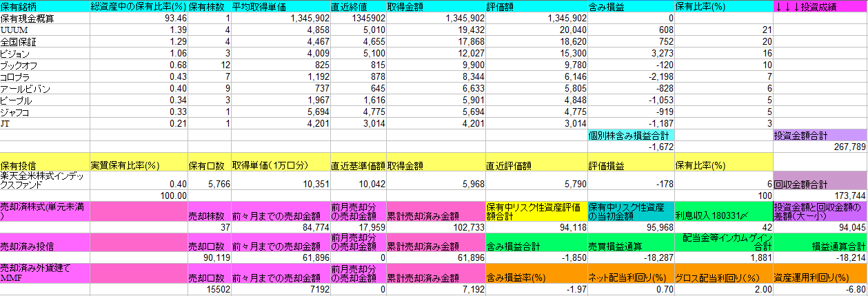
Task: Select the 保有現金概算 row label
Action: click(45, 19)
